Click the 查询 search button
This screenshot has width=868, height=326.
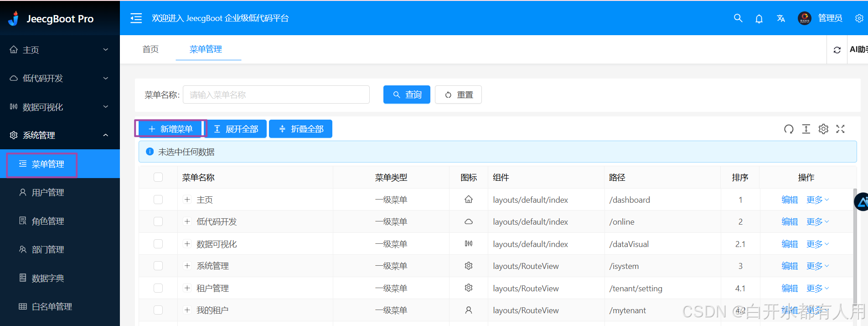(x=407, y=95)
